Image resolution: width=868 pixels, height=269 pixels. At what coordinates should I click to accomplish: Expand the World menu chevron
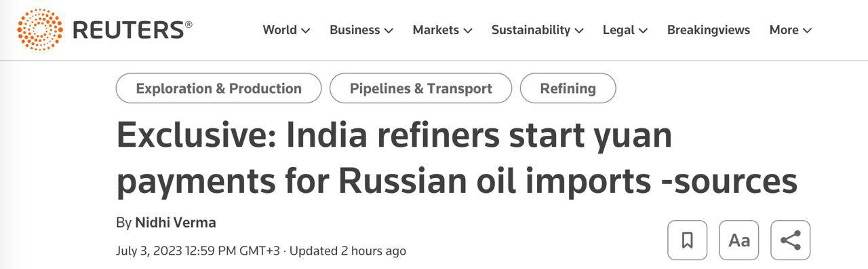click(305, 31)
